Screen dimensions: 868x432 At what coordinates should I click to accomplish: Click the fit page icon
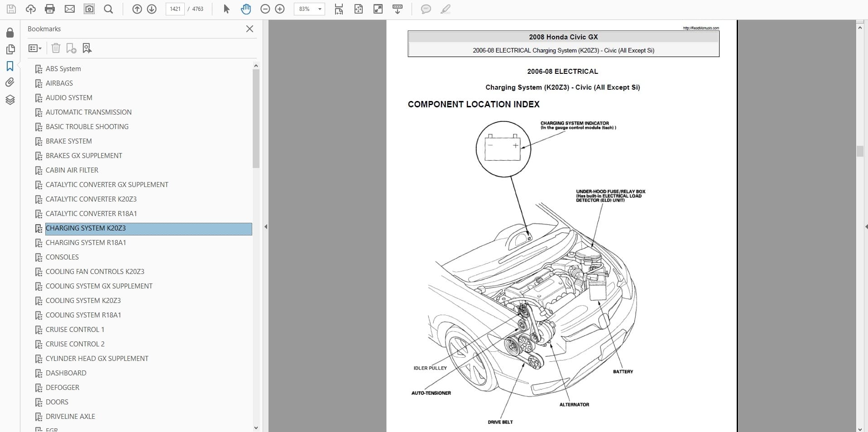click(x=359, y=9)
